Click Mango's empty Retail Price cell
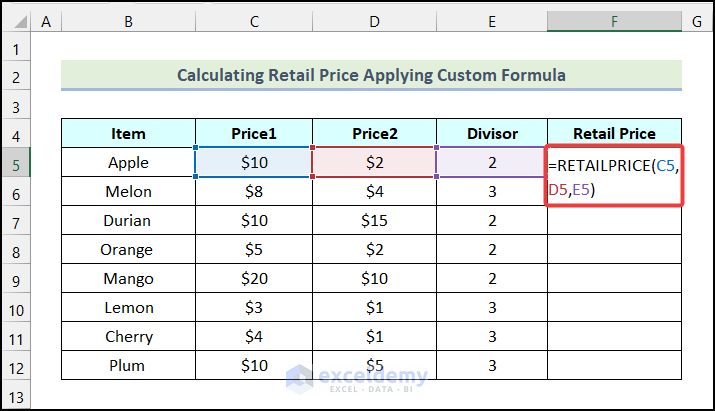The height and width of the screenshot is (411, 715). point(614,278)
